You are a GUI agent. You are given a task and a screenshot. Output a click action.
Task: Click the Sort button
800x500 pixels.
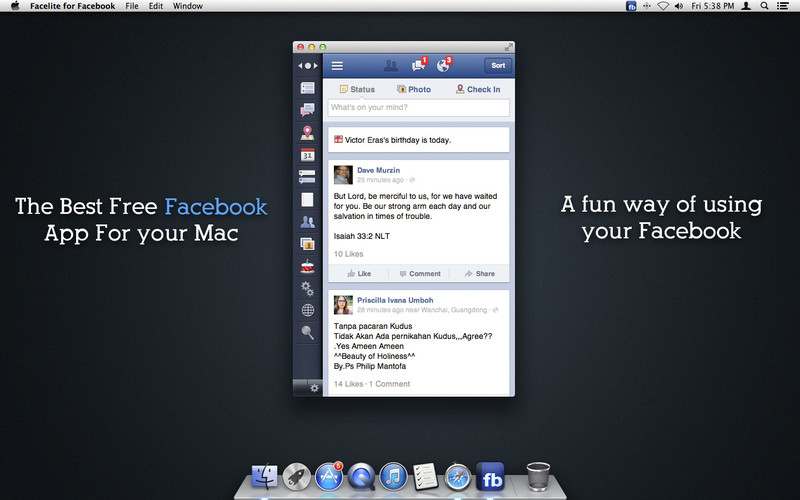point(498,65)
